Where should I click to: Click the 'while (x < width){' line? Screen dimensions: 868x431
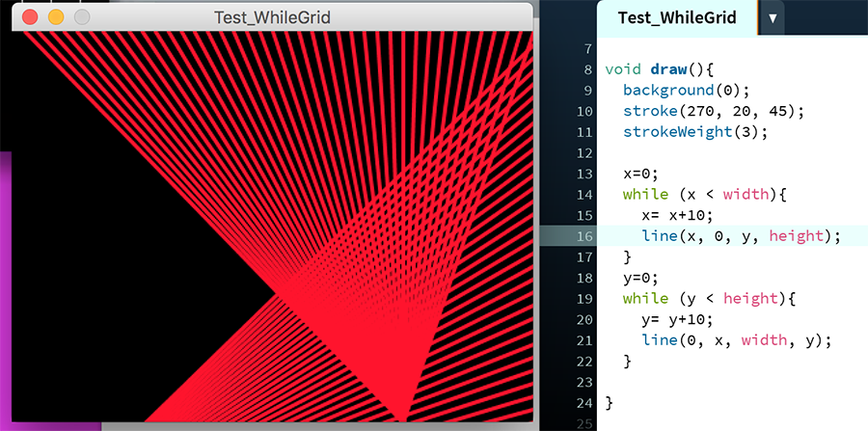(705, 194)
